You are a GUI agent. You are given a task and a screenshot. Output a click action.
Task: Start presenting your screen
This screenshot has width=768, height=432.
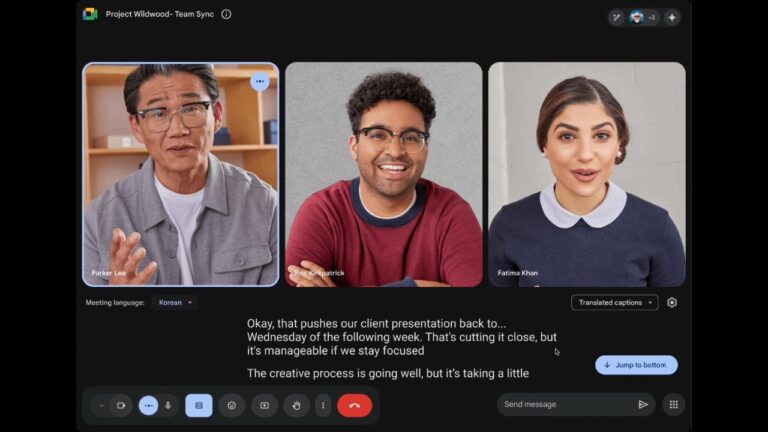coord(264,406)
